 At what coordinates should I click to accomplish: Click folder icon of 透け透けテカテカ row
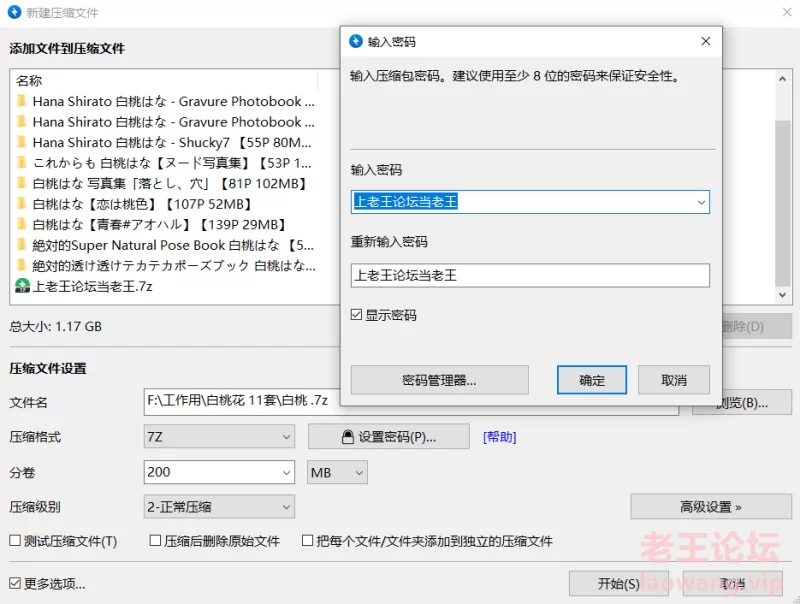[21, 265]
